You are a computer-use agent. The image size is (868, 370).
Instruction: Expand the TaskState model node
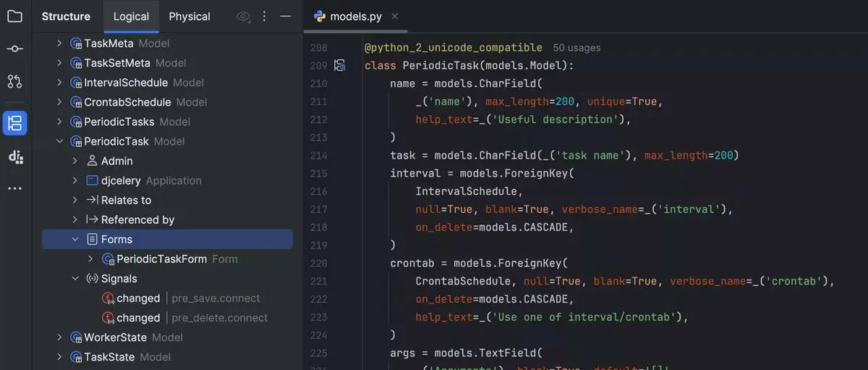click(59, 357)
